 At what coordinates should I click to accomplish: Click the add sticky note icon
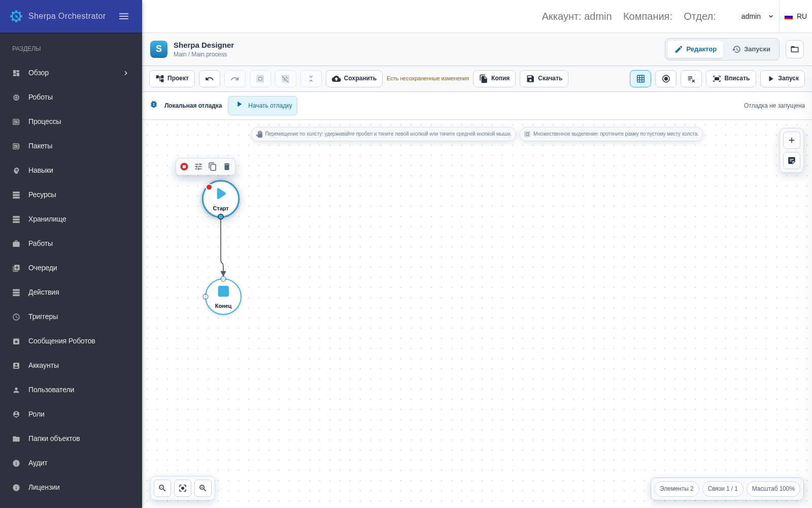tap(792, 161)
